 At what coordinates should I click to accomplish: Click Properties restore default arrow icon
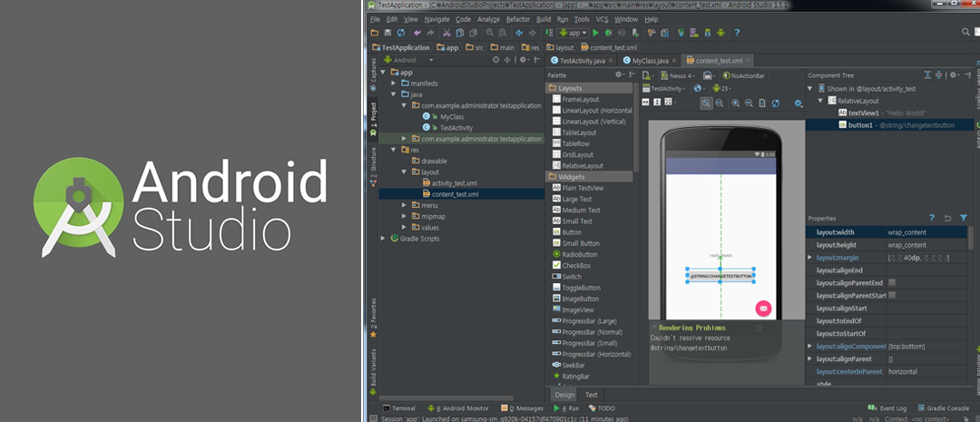[x=947, y=218]
